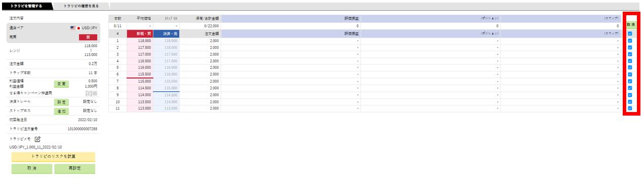Toggle the checkbox for row 6
644x183 pixels.
(x=630, y=75)
